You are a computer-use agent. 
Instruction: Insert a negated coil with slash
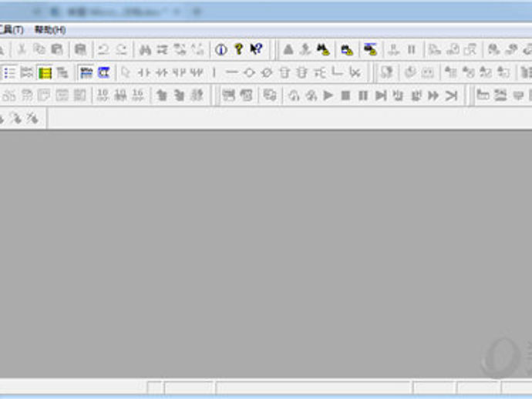[267, 72]
